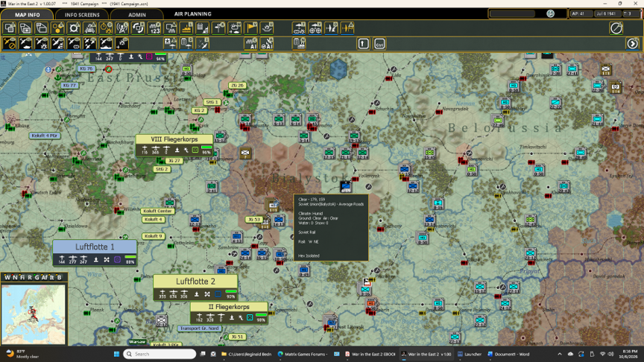Click the 123 numbers toolbar icon
The image size is (644, 362).
(154, 28)
